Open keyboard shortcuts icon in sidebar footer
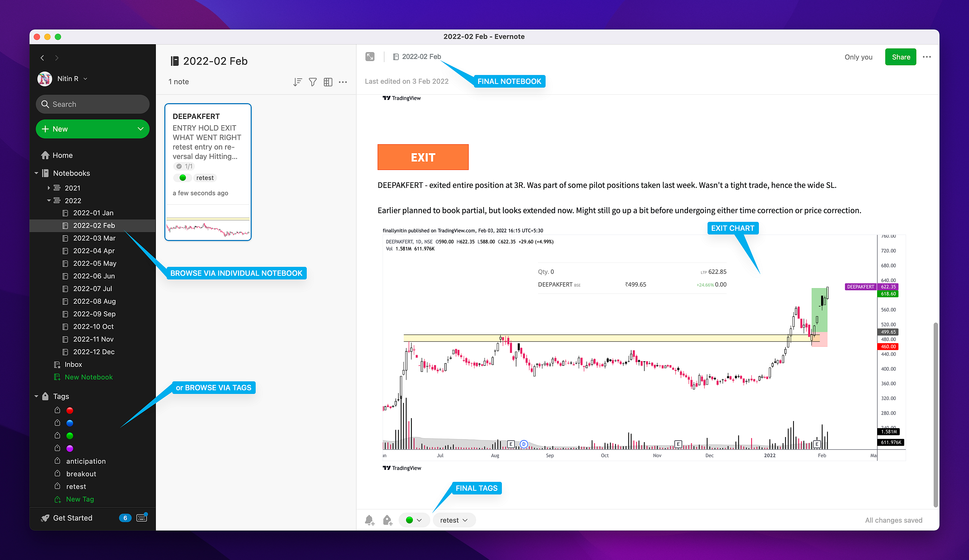The image size is (969, 560). tap(142, 517)
